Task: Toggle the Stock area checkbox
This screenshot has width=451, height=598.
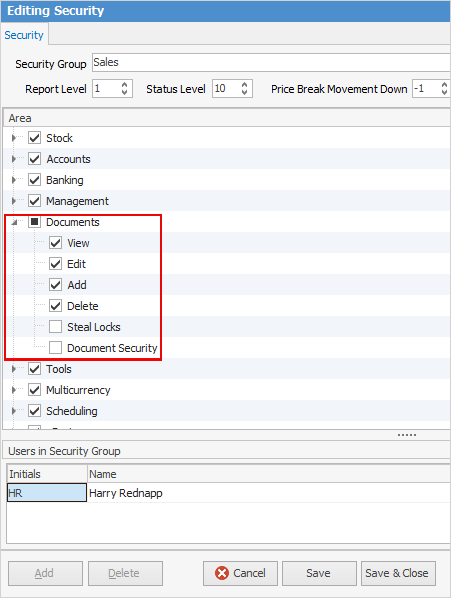Action: click(x=34, y=138)
